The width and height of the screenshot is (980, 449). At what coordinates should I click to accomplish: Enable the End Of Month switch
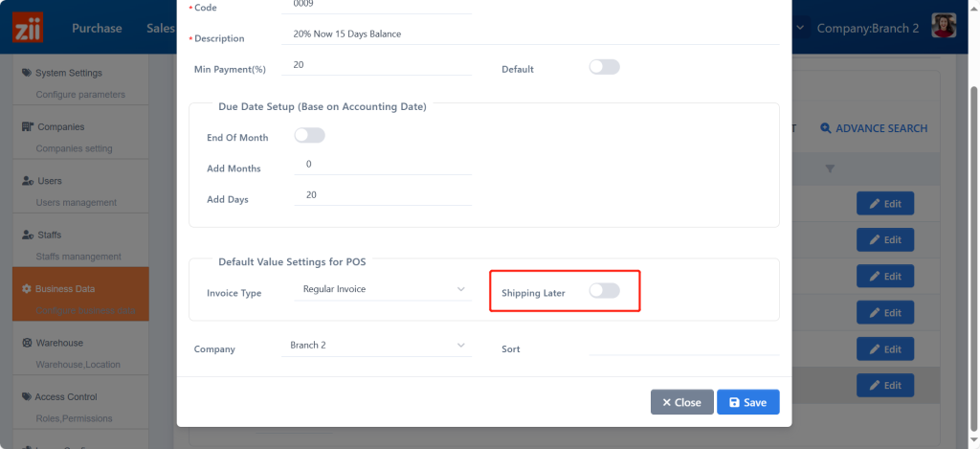[309, 136]
